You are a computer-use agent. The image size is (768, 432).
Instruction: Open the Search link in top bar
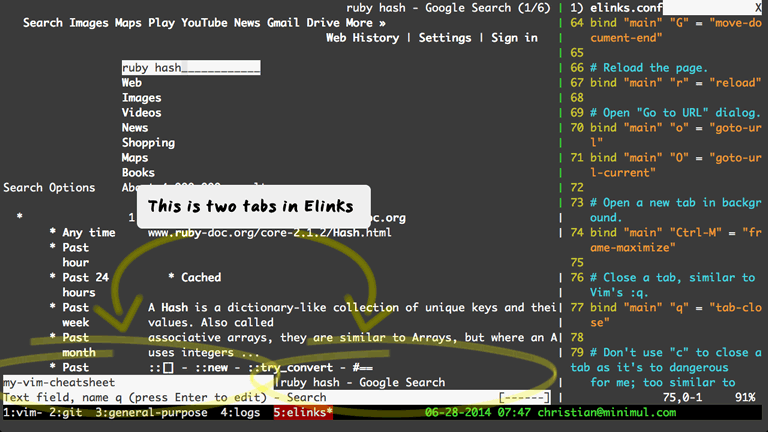(x=43, y=23)
